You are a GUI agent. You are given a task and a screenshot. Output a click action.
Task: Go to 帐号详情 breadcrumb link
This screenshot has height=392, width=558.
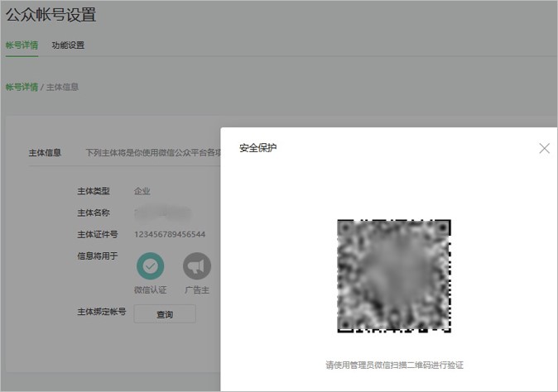[22, 87]
